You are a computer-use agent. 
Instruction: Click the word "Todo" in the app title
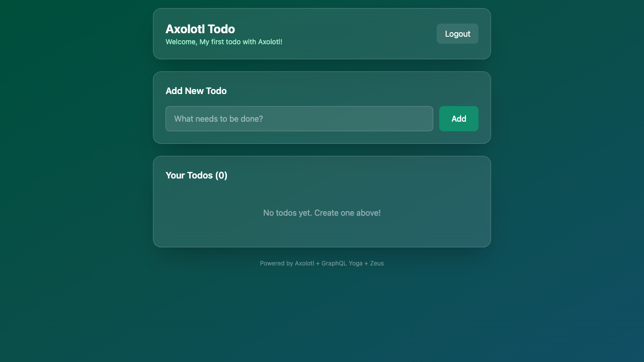pos(221,29)
